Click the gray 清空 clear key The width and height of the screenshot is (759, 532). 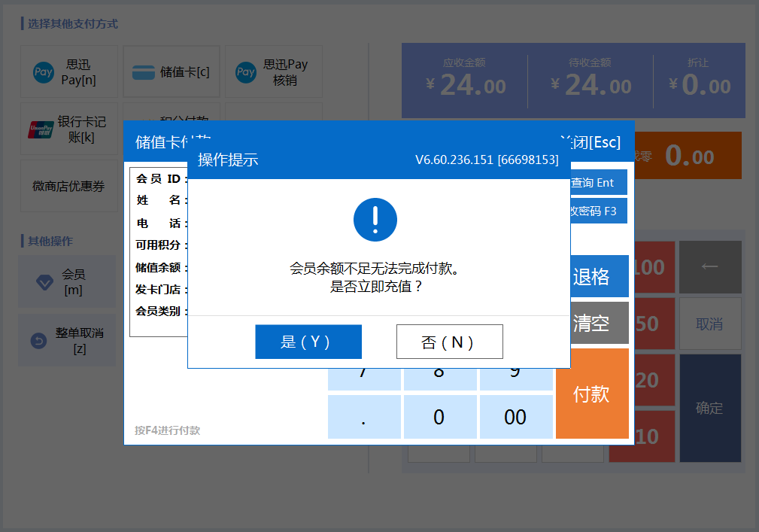600,323
